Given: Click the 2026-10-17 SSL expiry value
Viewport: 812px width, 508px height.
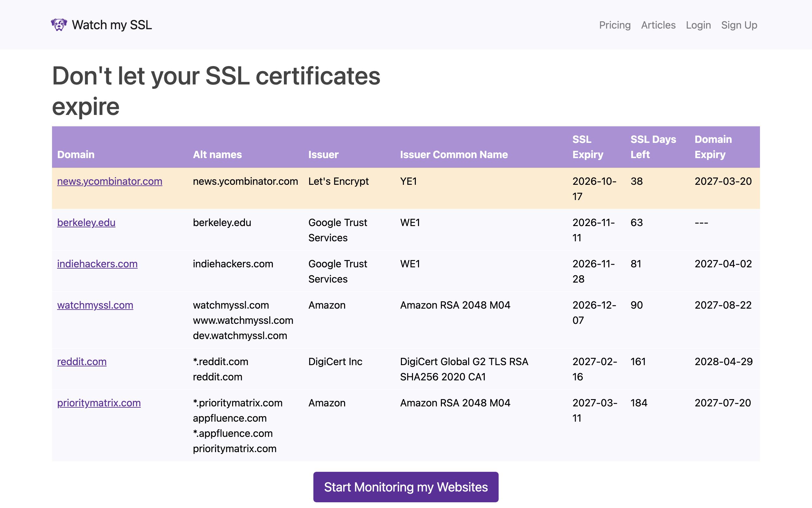Looking at the screenshot, I should (x=594, y=189).
